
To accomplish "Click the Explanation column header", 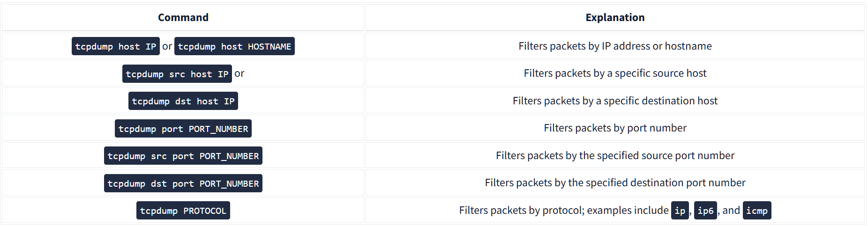I will (x=615, y=18).
